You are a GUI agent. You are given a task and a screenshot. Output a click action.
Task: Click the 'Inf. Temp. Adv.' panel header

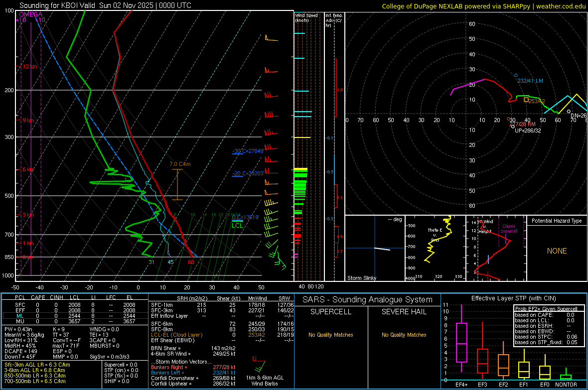[x=334, y=20]
